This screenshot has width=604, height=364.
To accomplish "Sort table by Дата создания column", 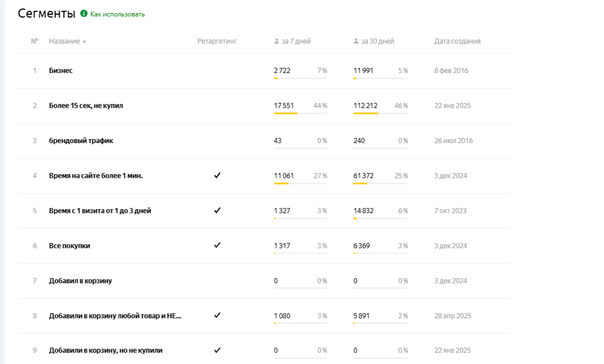I will coord(457,41).
